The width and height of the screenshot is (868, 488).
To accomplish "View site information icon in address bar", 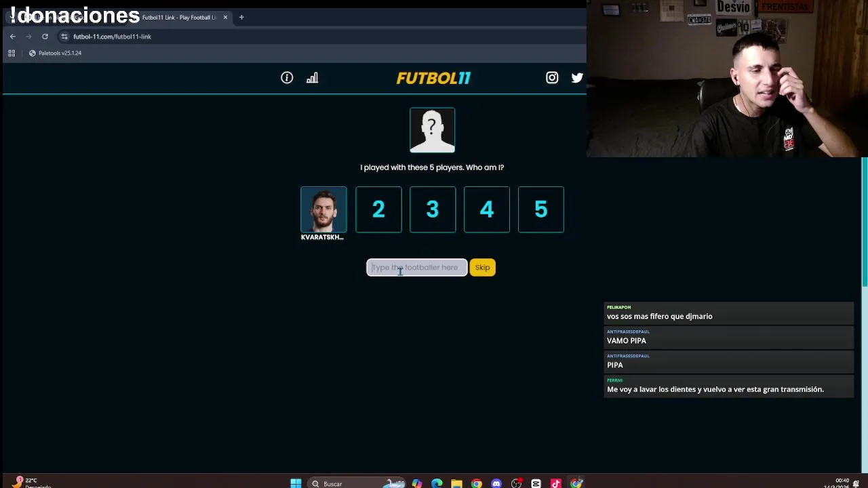I will [64, 37].
